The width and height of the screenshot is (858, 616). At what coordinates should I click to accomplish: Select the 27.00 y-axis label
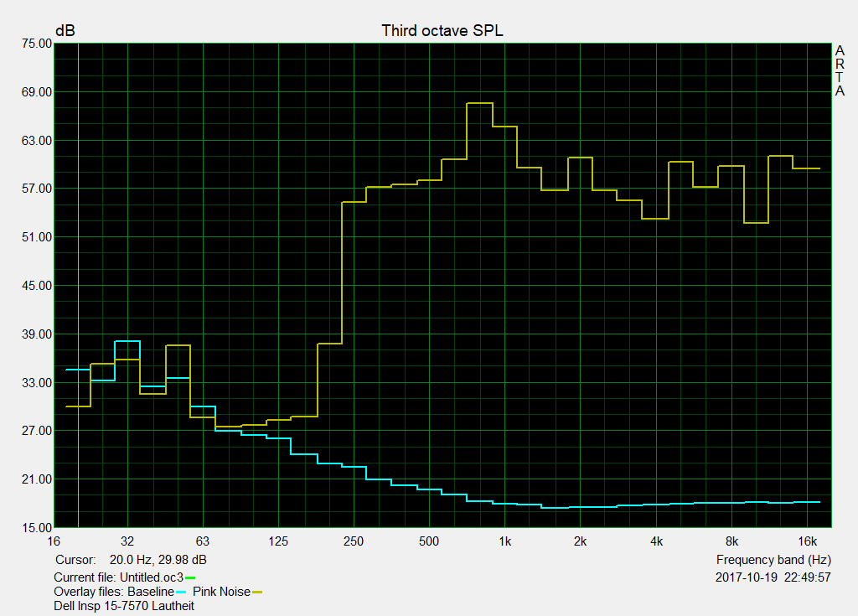coord(37,431)
